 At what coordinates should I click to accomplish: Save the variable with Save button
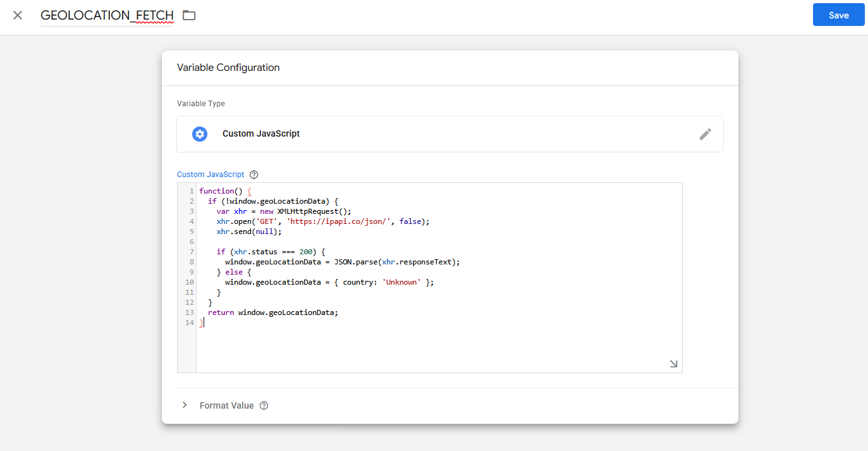(838, 15)
